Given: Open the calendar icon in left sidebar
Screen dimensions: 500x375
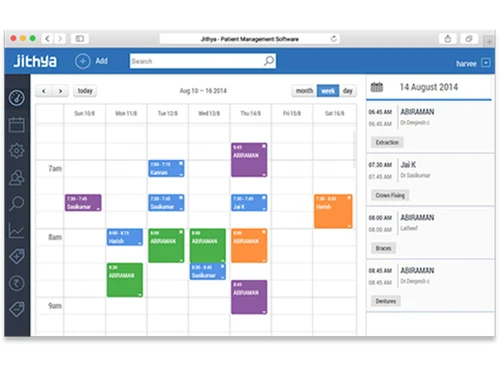Looking at the screenshot, I should 17,124.
